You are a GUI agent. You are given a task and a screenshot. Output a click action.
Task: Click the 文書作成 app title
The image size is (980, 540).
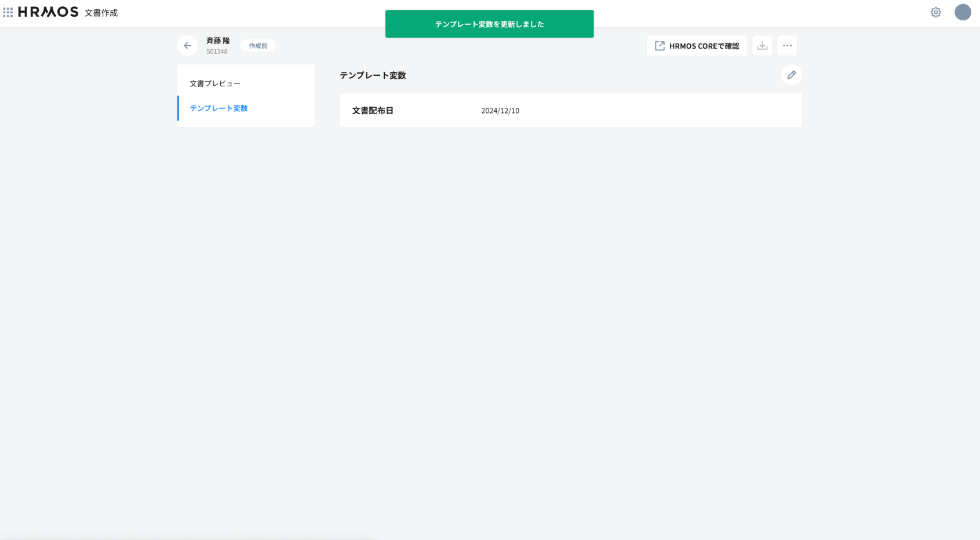coord(101,13)
